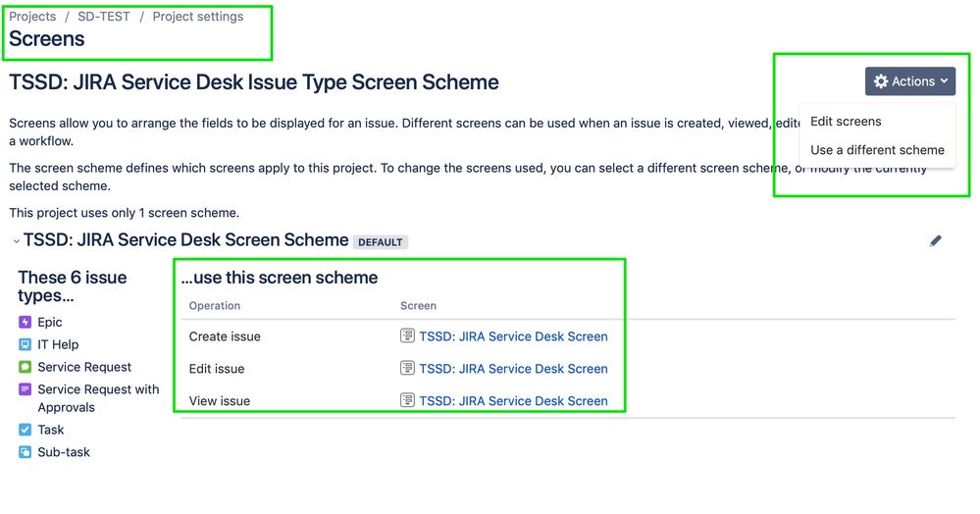980x514 pixels.
Task: Select Edit screens menu entry
Action: [846, 122]
